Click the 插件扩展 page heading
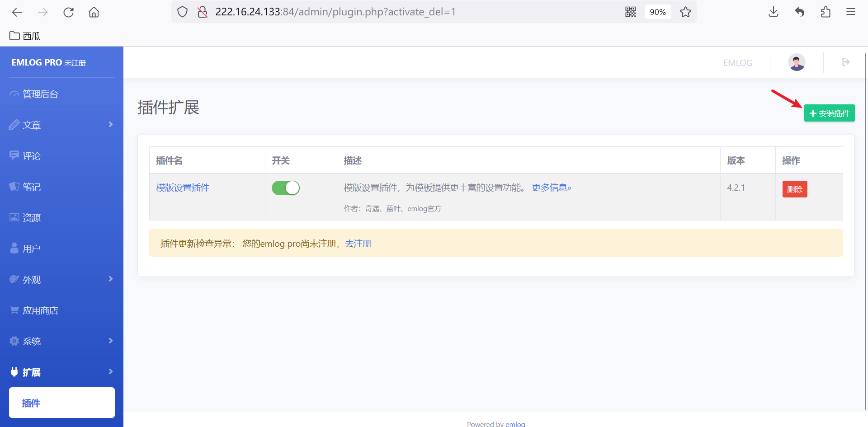Image resolution: width=868 pixels, height=427 pixels. pos(168,108)
